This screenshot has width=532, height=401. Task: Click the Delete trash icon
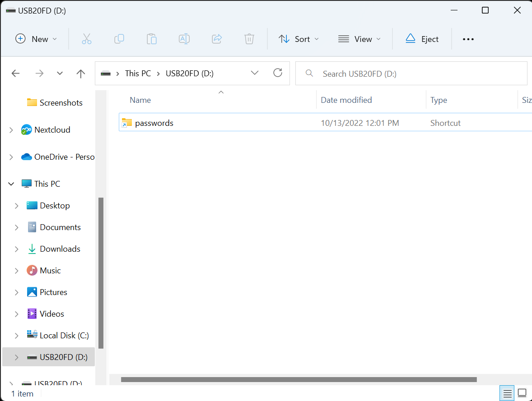[x=249, y=39]
